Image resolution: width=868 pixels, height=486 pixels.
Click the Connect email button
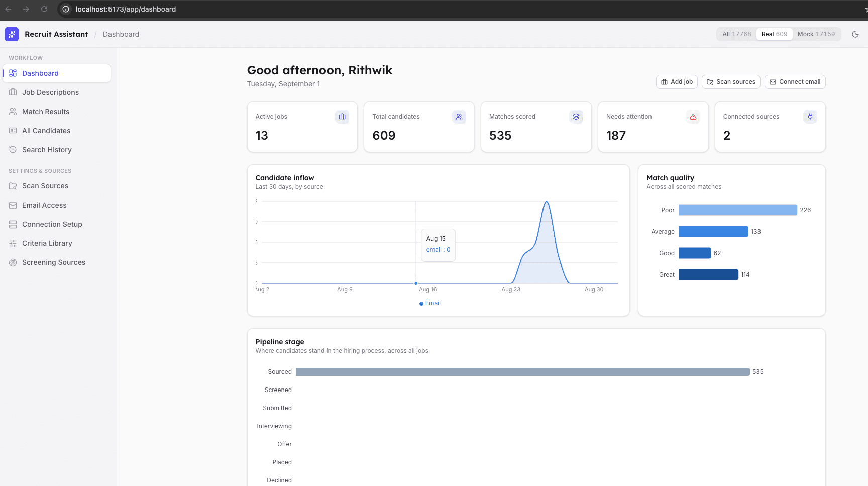(x=795, y=82)
